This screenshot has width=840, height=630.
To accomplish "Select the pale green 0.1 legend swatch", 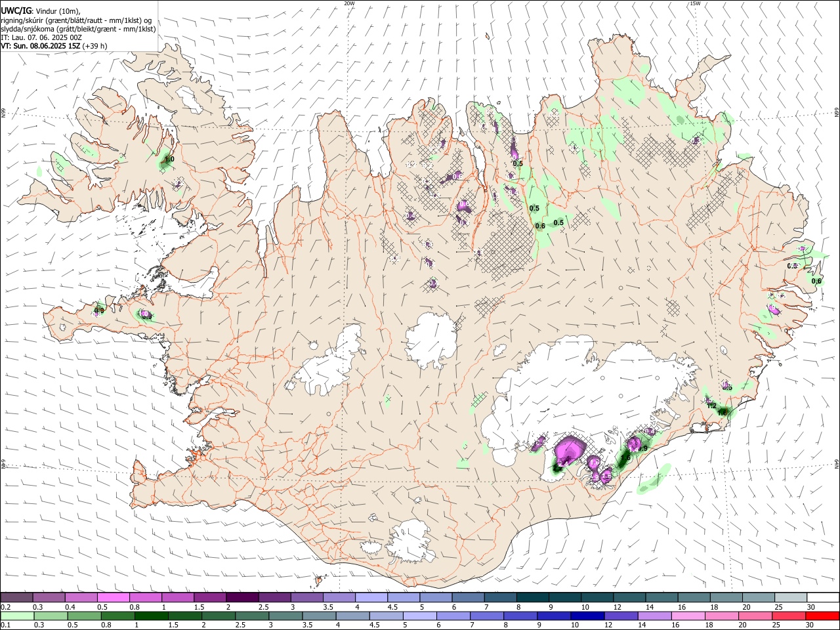I will click(x=17, y=616).
